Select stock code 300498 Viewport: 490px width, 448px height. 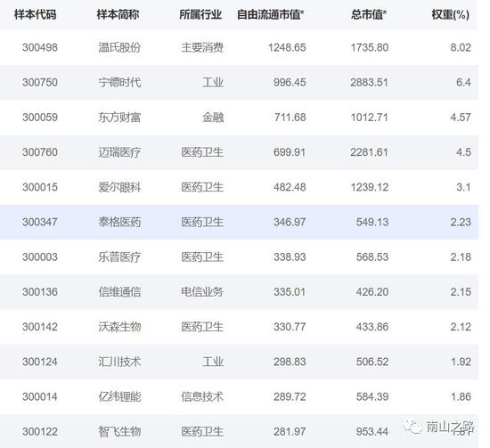tap(40, 47)
